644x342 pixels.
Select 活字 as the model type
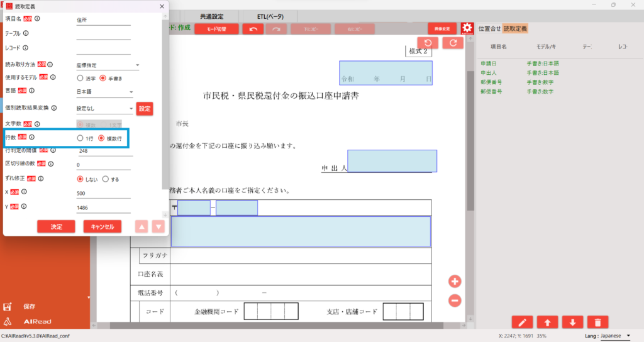click(x=80, y=78)
